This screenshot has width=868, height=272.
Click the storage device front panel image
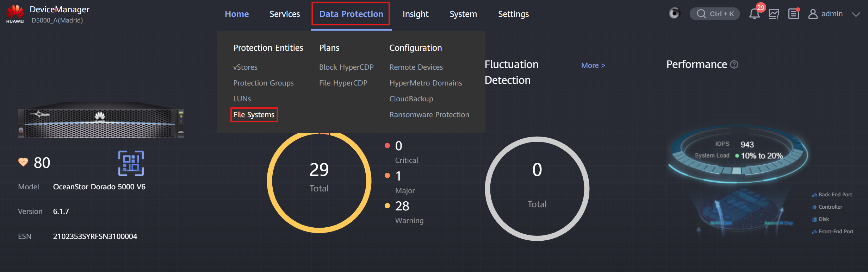[x=101, y=121]
